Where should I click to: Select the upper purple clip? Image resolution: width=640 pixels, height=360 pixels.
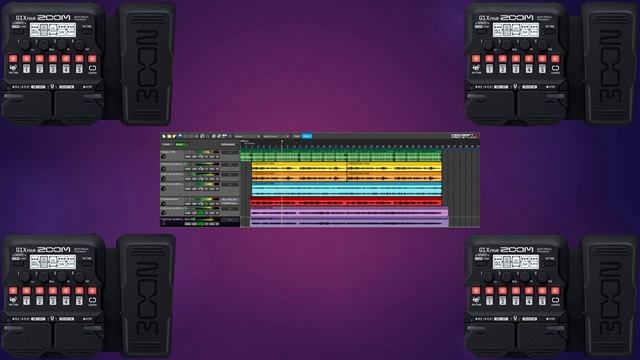[349, 212]
